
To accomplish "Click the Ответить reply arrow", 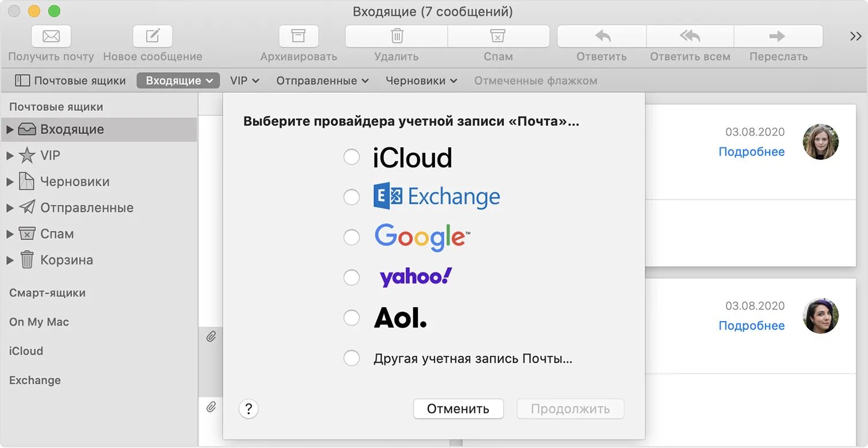I will pos(602,36).
